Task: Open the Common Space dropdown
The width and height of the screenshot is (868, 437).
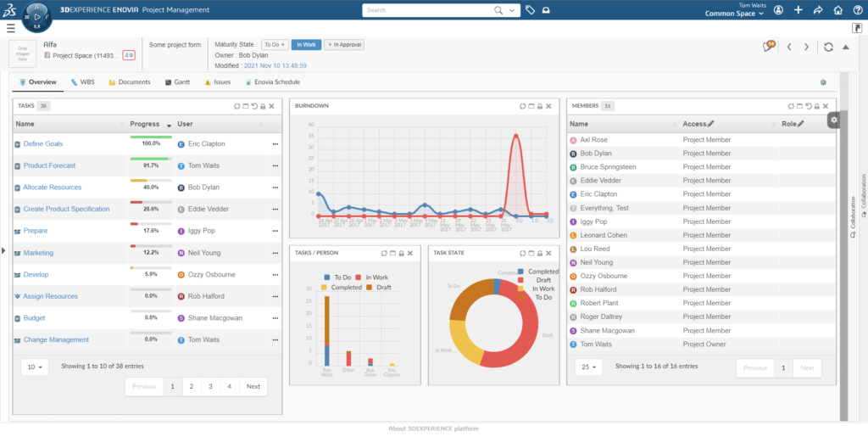Action: point(735,14)
